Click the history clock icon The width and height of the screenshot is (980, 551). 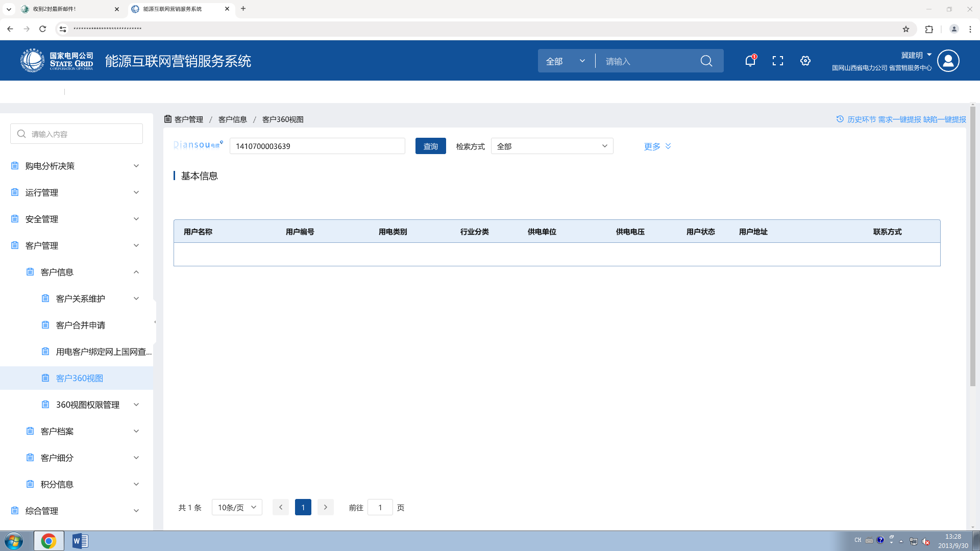(x=840, y=119)
